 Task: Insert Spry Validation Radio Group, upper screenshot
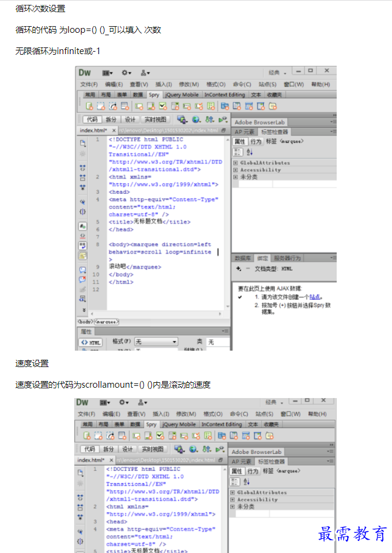click(x=211, y=106)
